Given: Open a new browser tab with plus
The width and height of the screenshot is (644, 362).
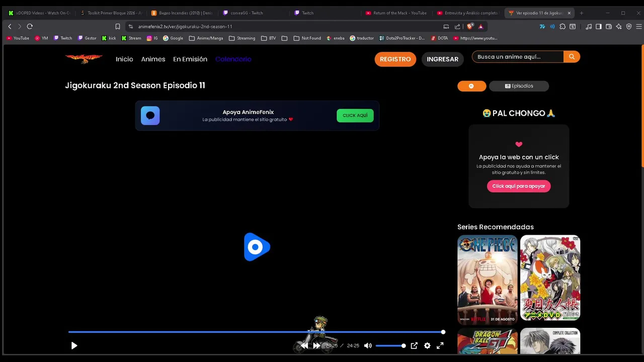Looking at the screenshot, I should tap(581, 13).
